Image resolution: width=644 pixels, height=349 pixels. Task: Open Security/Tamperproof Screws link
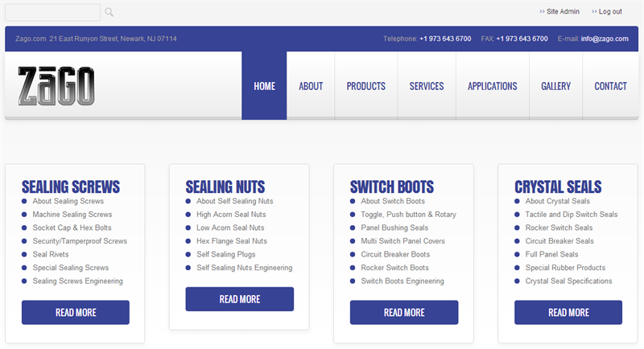click(80, 241)
